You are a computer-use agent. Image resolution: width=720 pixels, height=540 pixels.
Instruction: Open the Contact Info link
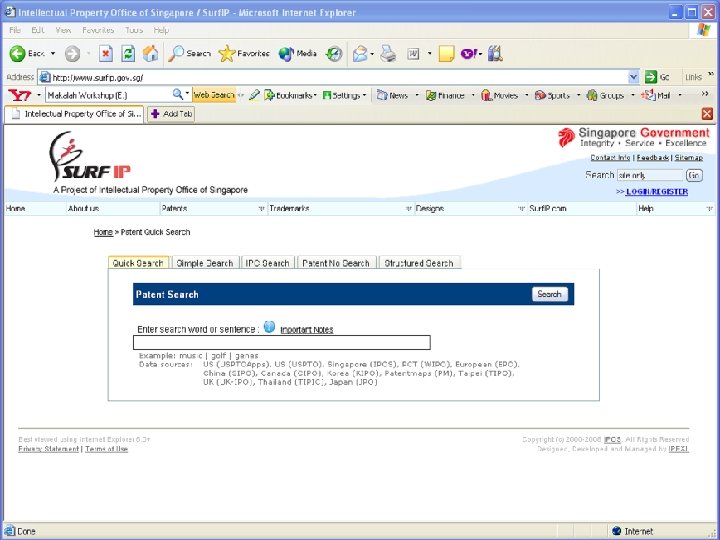click(610, 158)
